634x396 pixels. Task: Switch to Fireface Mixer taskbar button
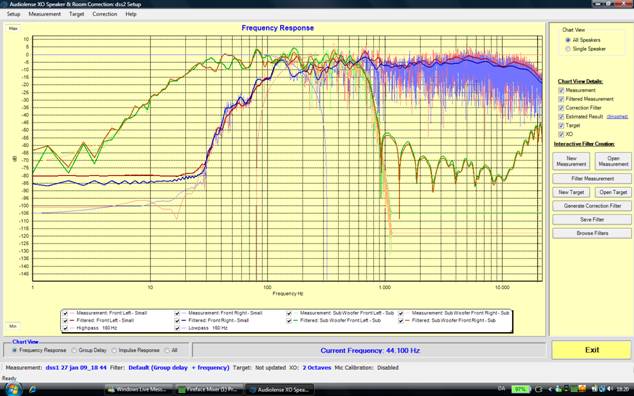point(209,390)
